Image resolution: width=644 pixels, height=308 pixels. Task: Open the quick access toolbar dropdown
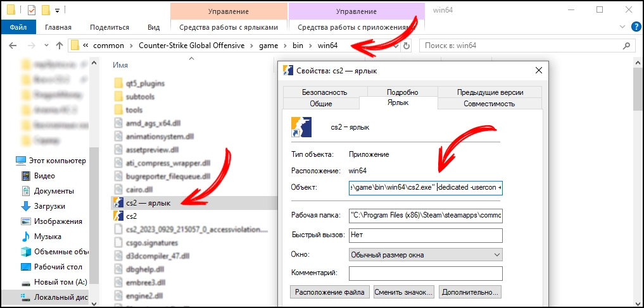[57, 9]
